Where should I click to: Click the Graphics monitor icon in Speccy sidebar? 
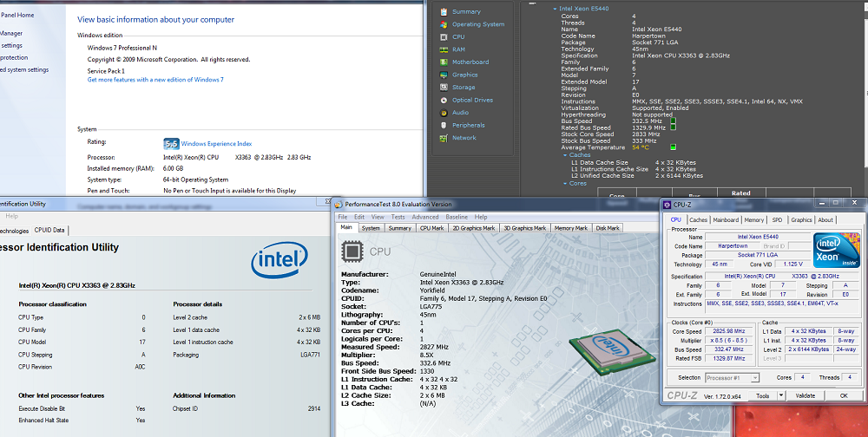pos(444,75)
